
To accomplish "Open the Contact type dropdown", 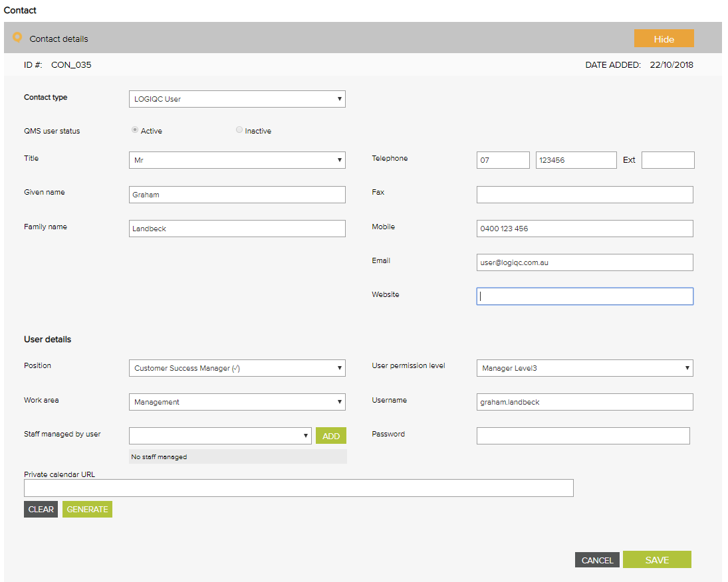I will [237, 99].
